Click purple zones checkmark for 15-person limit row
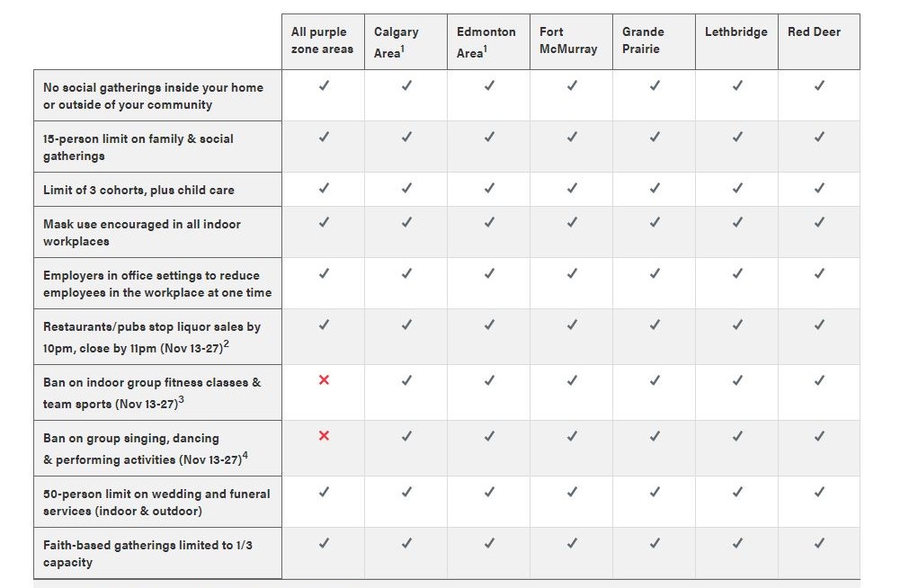Screen dimensions: 918x588 coord(324,138)
